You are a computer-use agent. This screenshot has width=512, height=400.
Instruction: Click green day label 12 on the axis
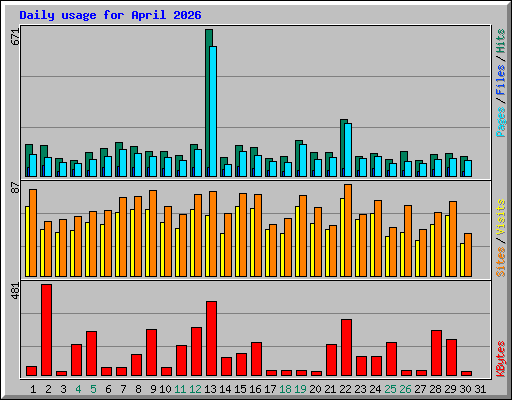click(x=195, y=389)
